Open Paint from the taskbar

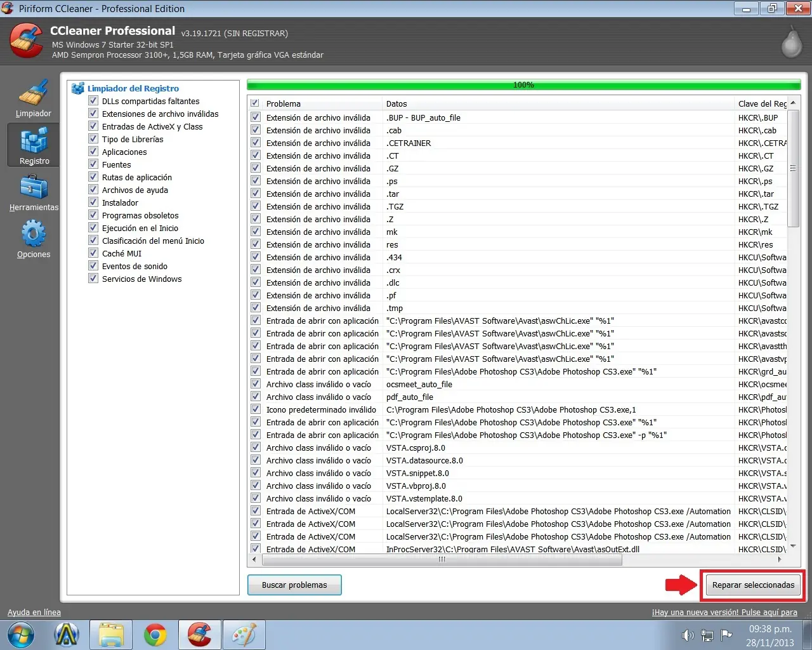[x=244, y=635]
